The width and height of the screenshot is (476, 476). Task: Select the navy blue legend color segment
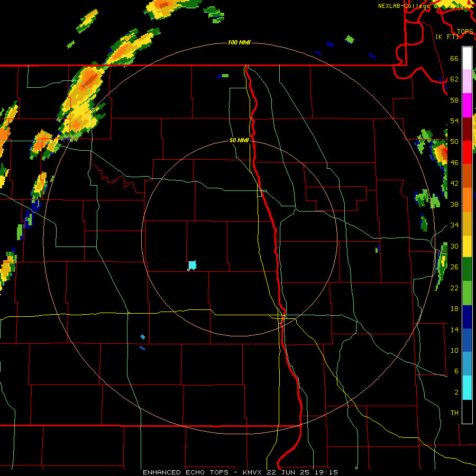point(467,317)
